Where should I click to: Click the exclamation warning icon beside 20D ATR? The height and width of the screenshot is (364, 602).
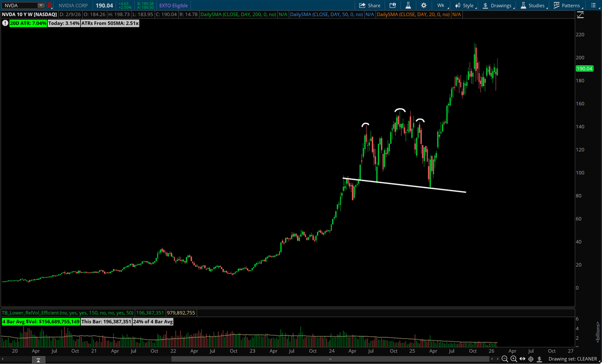(5, 23)
